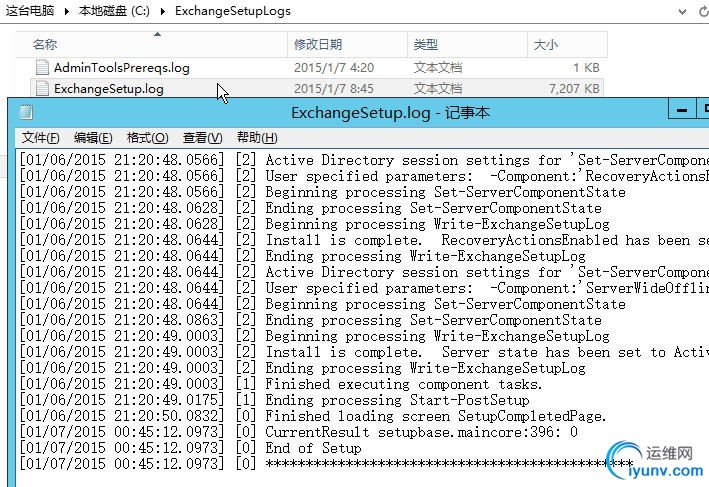Viewport: 709px width, 487px height.
Task: Click 'Finished loading screen SetupCompletedPage.' line
Action: coord(436,416)
